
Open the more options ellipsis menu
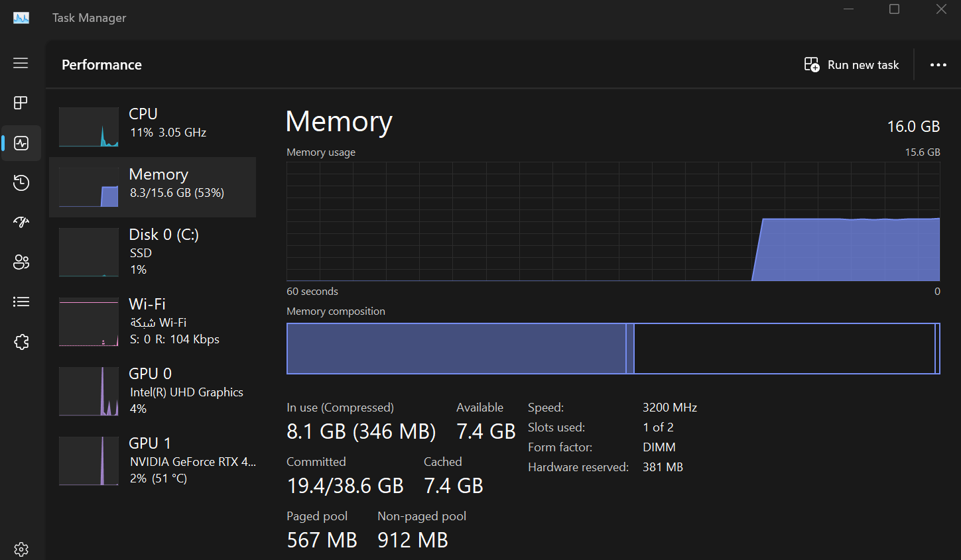(x=938, y=64)
